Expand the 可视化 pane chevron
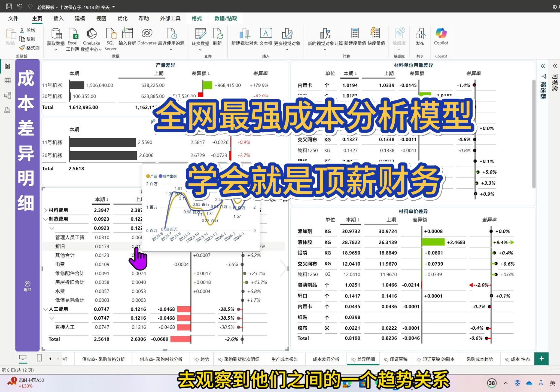Screen dimensions: 560x392 [x=555, y=66]
